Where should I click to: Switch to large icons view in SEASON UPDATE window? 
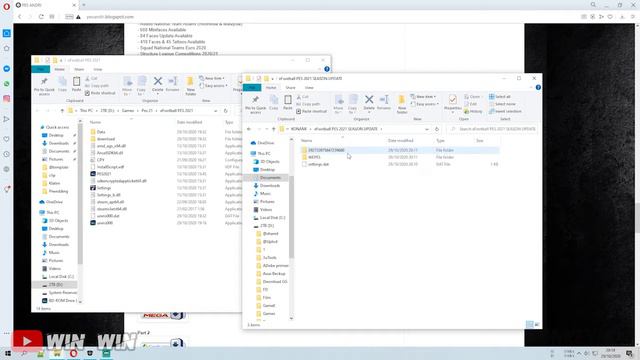537,324
